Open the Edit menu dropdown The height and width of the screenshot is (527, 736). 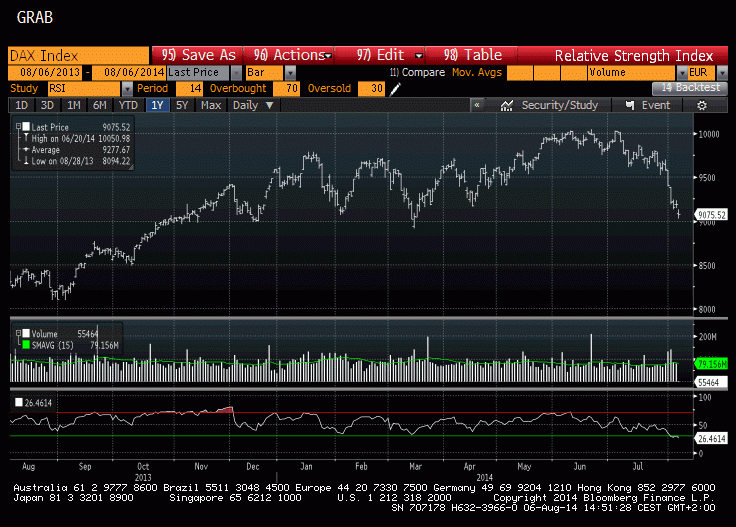[419, 55]
